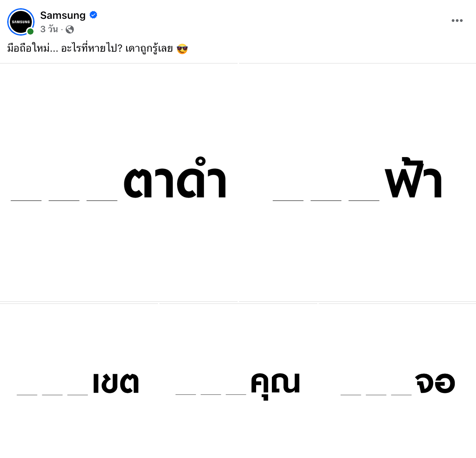Click the blank underscores before "เขต"

pos(52,395)
